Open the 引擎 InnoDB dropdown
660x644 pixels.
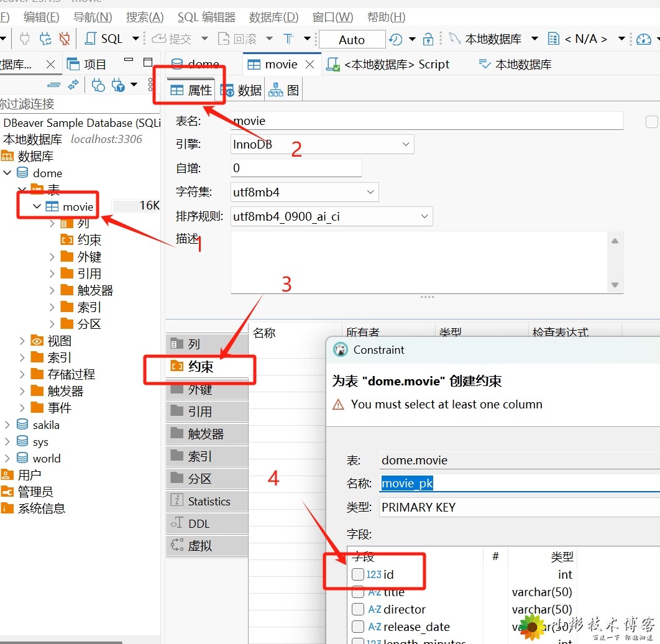322,144
